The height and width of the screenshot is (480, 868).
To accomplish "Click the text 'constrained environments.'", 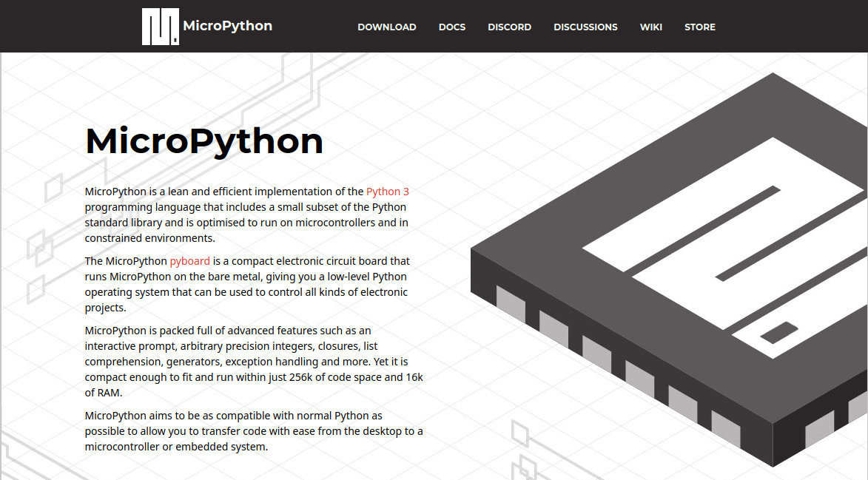I will point(150,238).
